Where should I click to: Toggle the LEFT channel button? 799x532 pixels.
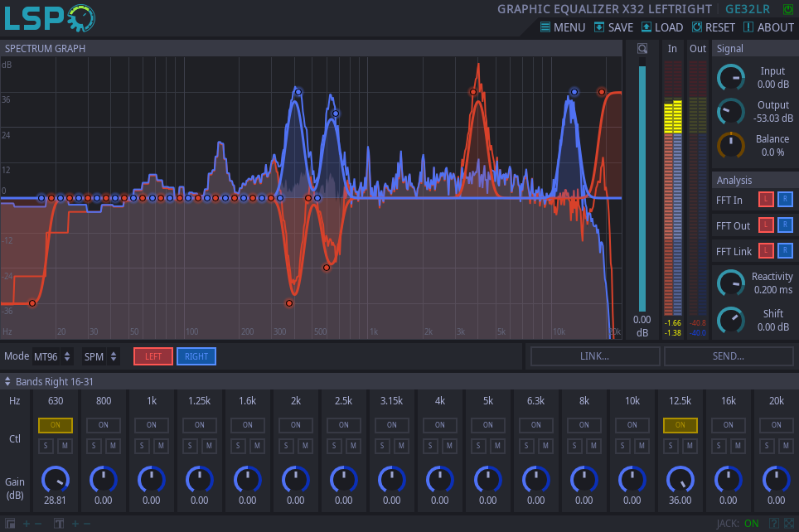[x=153, y=356]
